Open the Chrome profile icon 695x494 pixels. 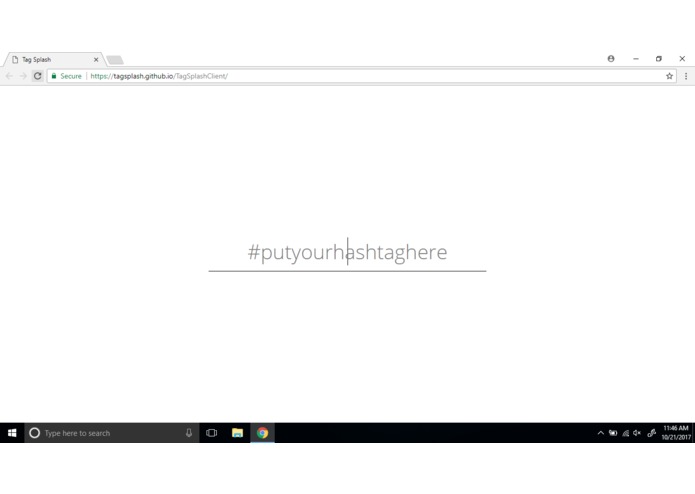pyautogui.click(x=611, y=58)
